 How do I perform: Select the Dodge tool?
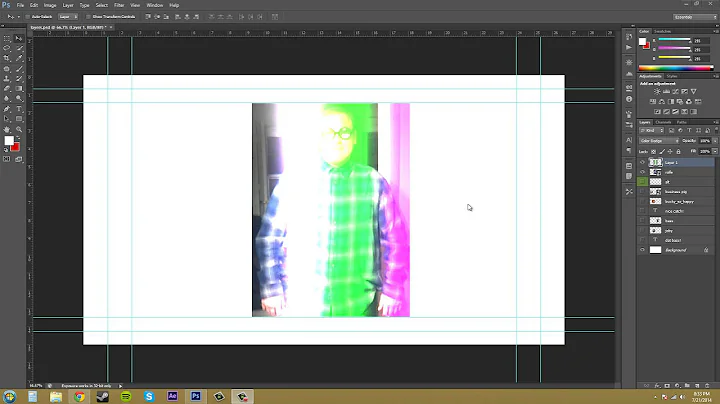pyautogui.click(x=19, y=99)
